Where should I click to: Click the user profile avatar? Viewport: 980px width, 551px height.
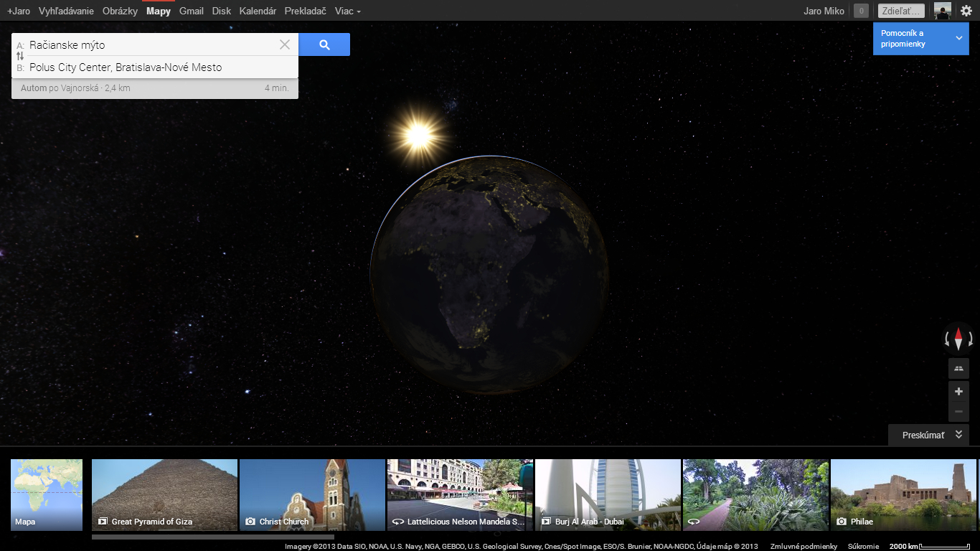[942, 11]
